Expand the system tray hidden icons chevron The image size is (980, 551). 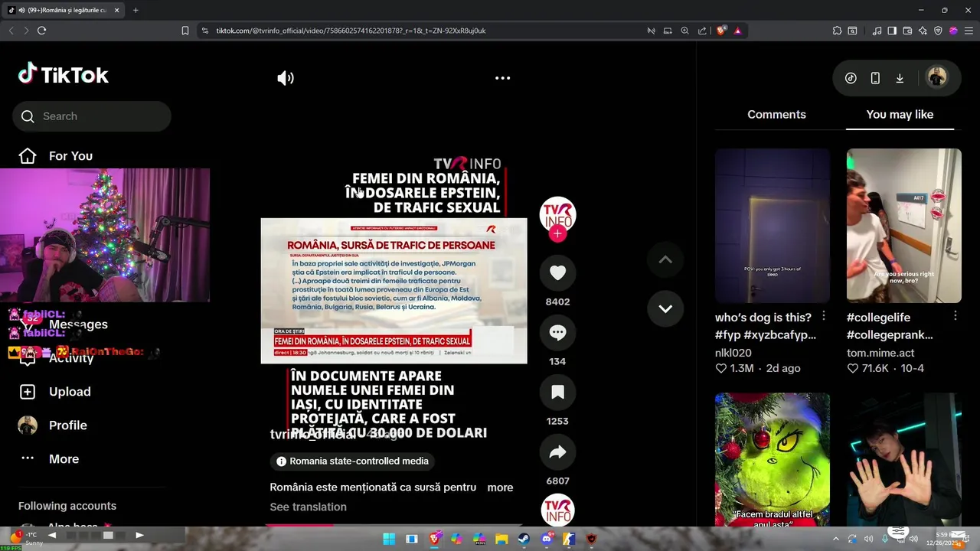pyautogui.click(x=835, y=539)
